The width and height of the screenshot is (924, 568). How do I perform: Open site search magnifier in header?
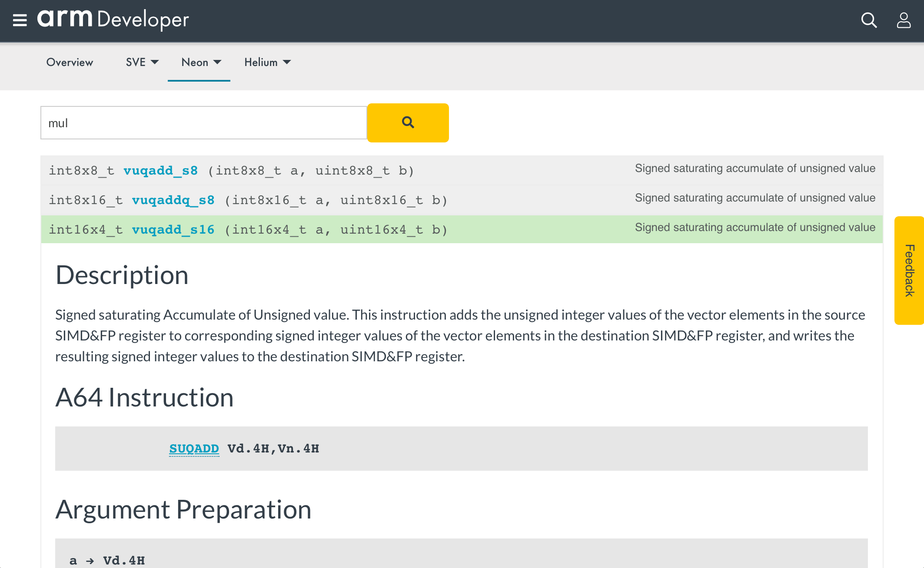[869, 20]
